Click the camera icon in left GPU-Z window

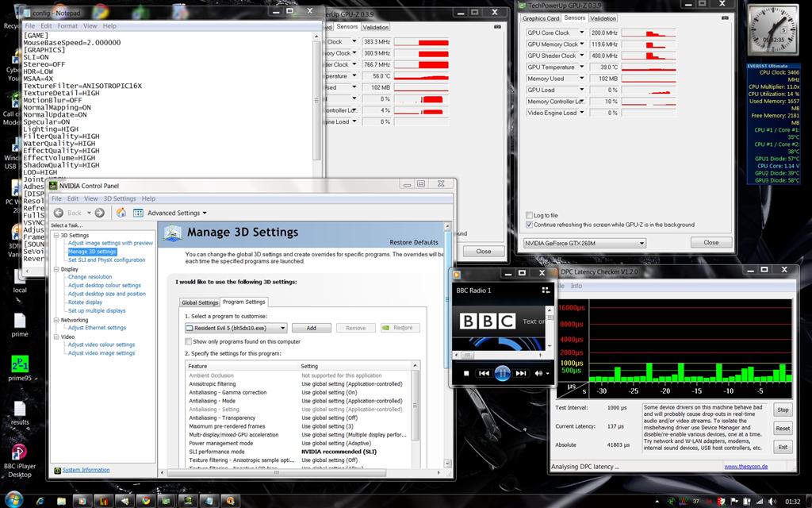(498, 26)
